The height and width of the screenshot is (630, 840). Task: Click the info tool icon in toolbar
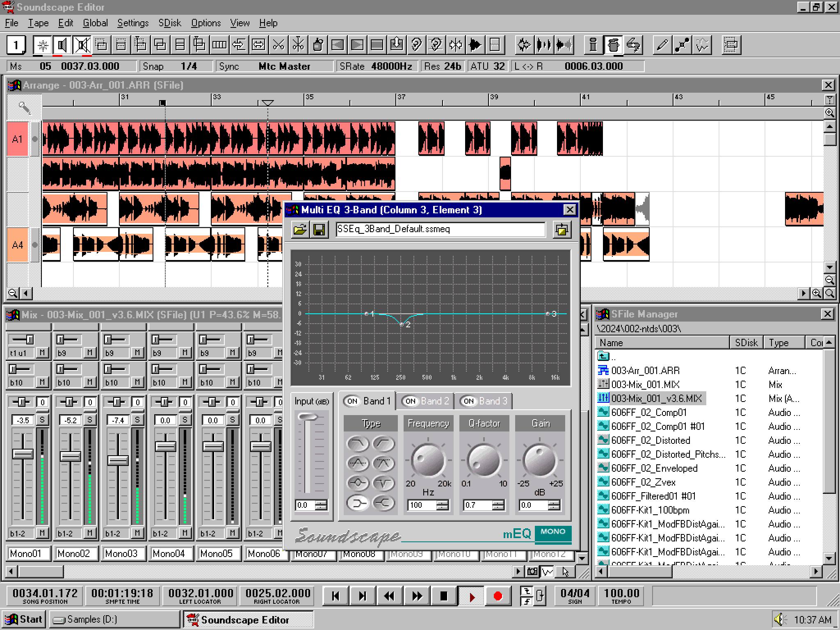[x=593, y=45]
